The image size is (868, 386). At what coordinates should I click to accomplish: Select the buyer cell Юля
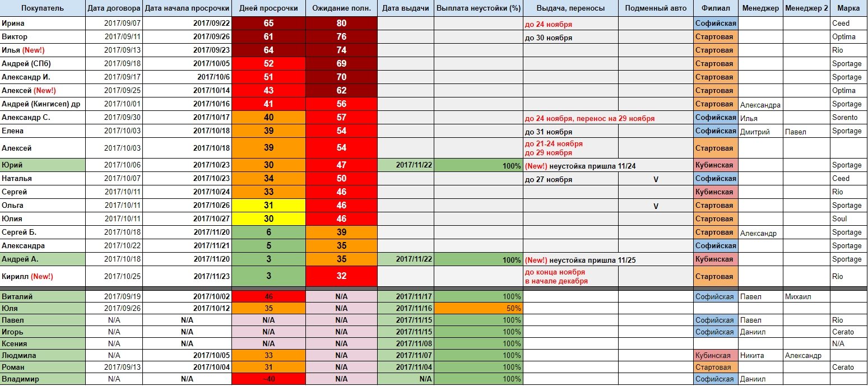pyautogui.click(x=43, y=309)
